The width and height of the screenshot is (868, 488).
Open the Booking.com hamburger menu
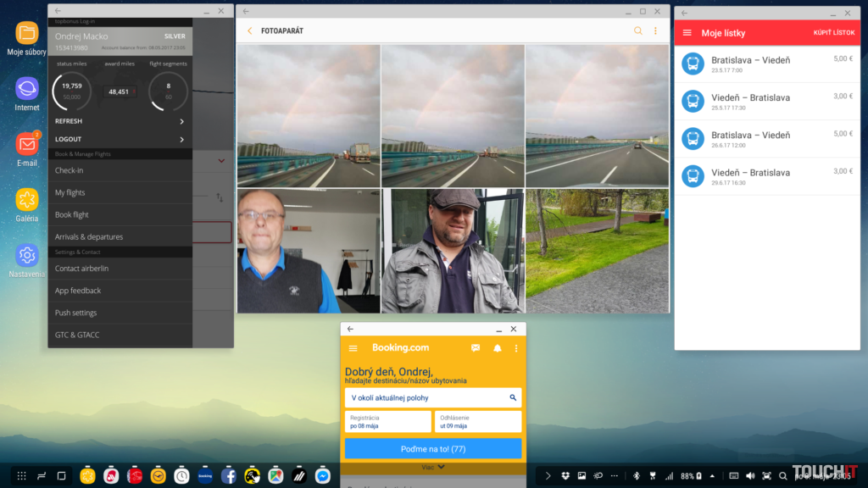pos(353,348)
